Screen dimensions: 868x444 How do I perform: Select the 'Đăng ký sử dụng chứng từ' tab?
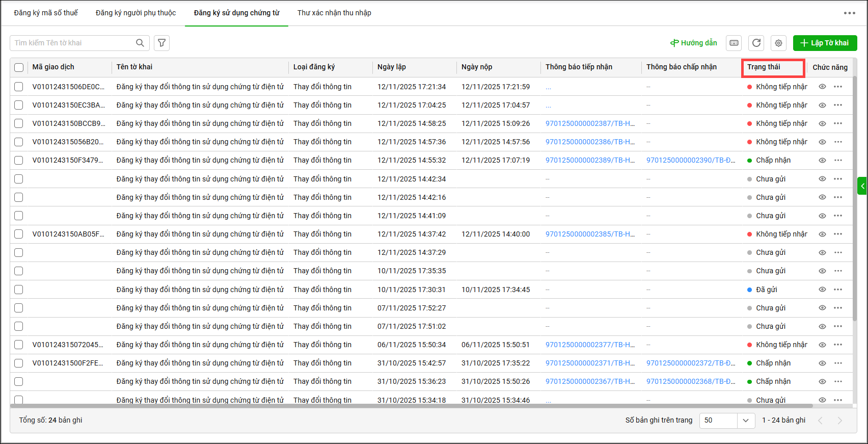click(x=236, y=13)
